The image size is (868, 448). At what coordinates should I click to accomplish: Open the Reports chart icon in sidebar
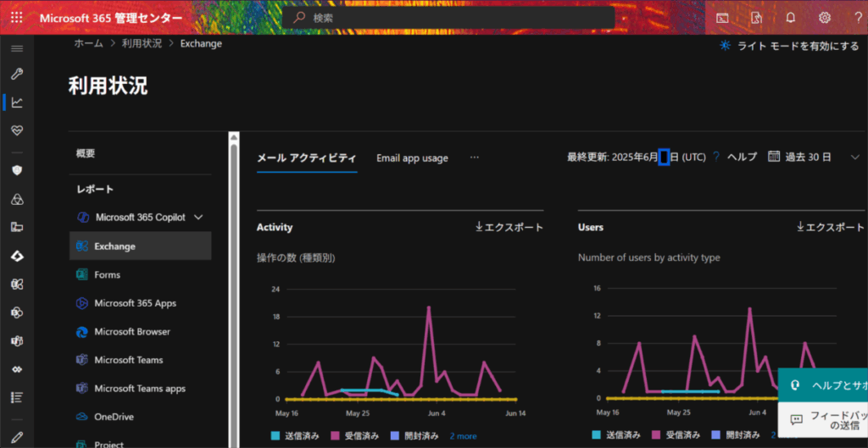pos(17,102)
